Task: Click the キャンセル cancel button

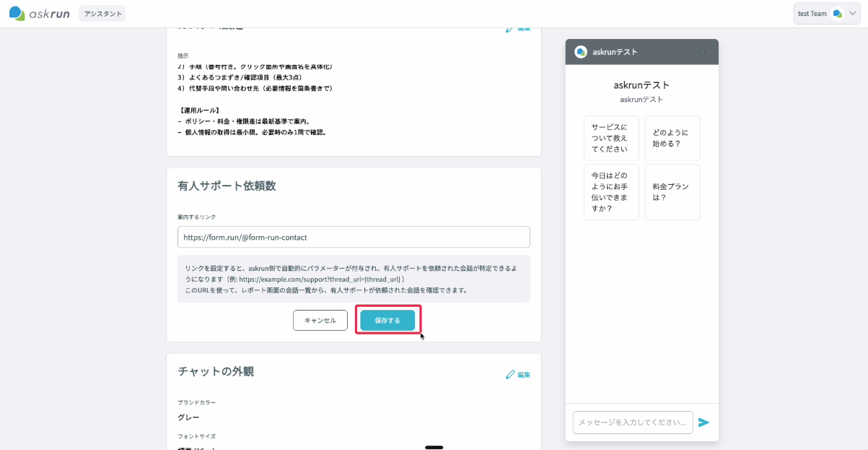Action: [x=320, y=320]
